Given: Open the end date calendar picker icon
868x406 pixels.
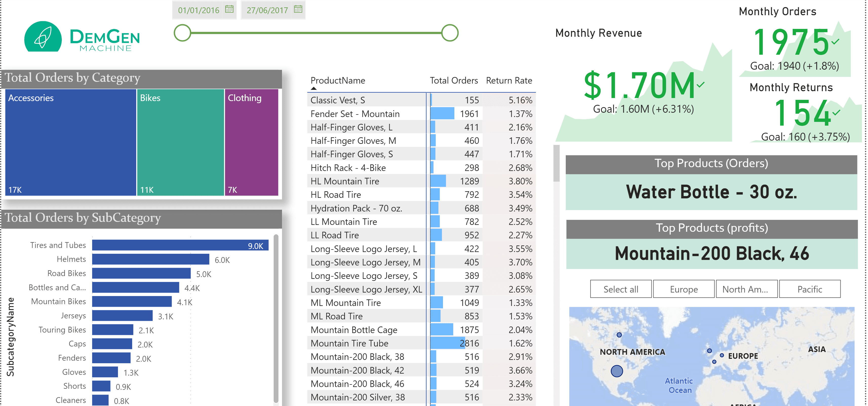Looking at the screenshot, I should [298, 9].
